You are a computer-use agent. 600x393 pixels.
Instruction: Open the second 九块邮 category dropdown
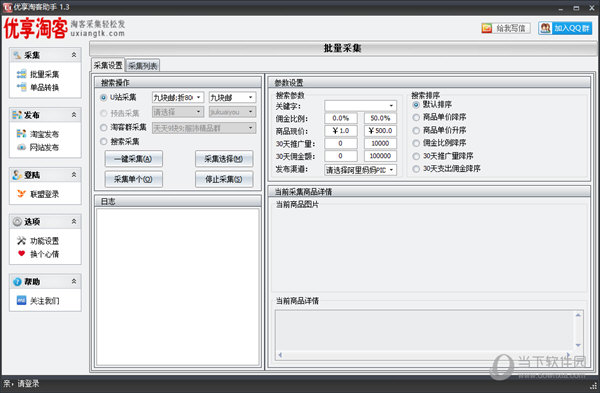pyautogui.click(x=232, y=98)
